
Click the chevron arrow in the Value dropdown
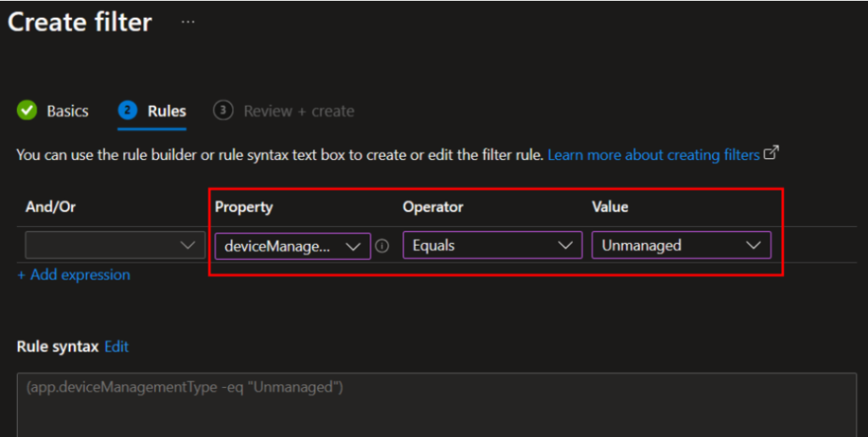coord(753,246)
